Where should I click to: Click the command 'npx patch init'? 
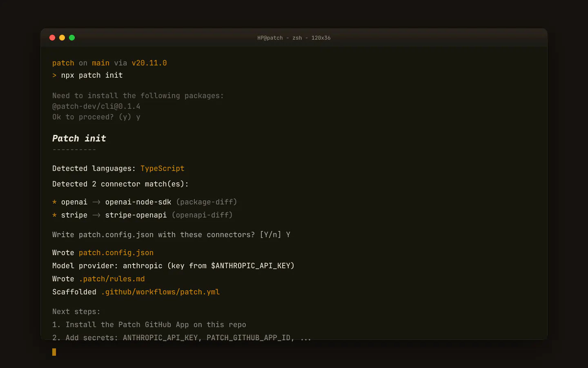(92, 75)
